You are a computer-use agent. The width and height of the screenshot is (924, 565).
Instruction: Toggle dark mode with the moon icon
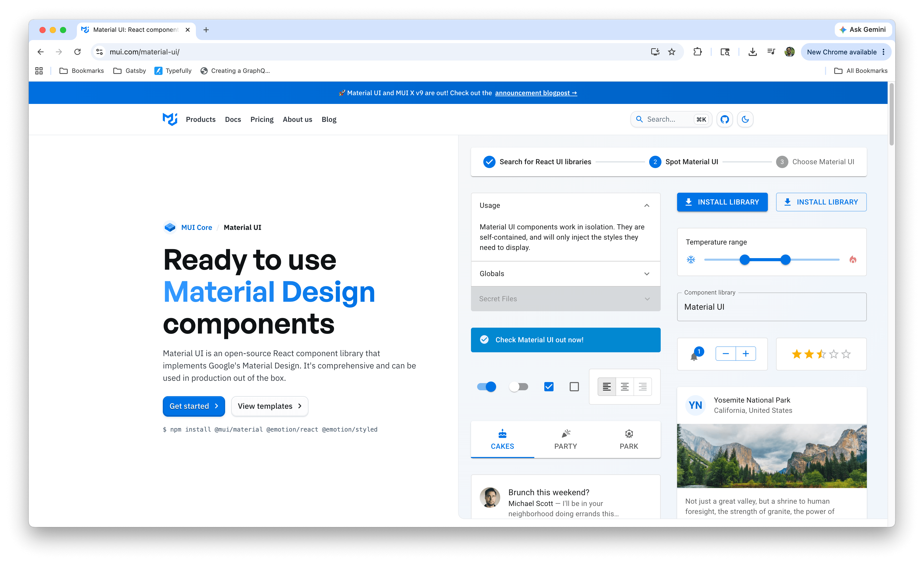coord(745,119)
